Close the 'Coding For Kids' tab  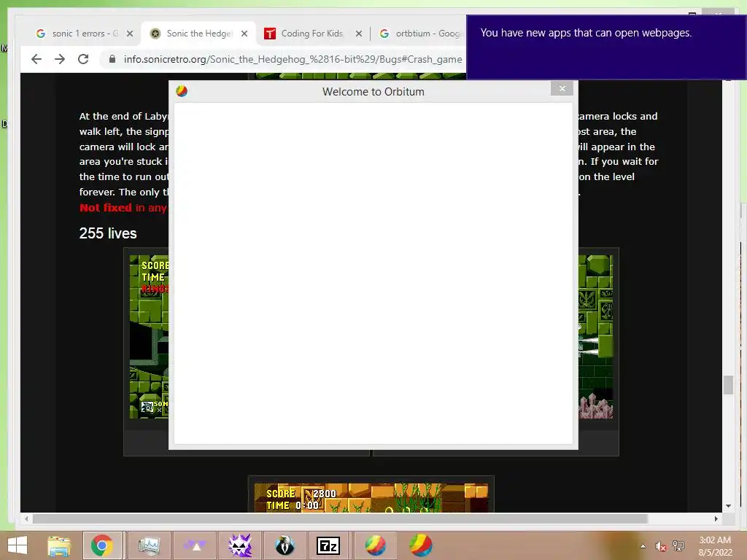pos(359,34)
